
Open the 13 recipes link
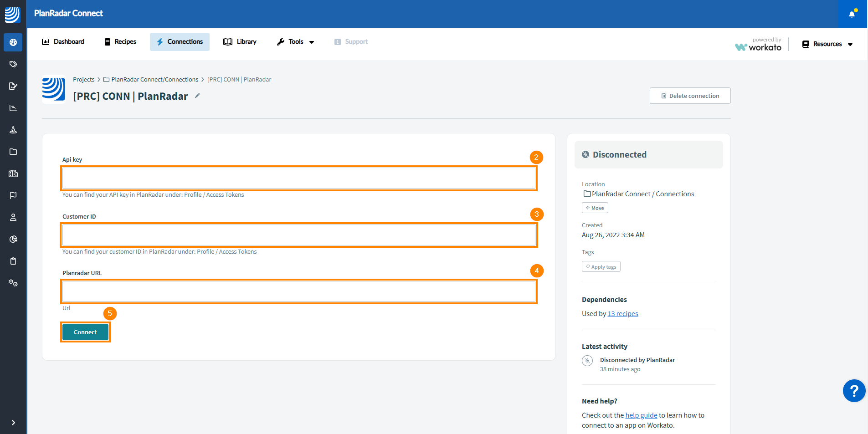623,314
